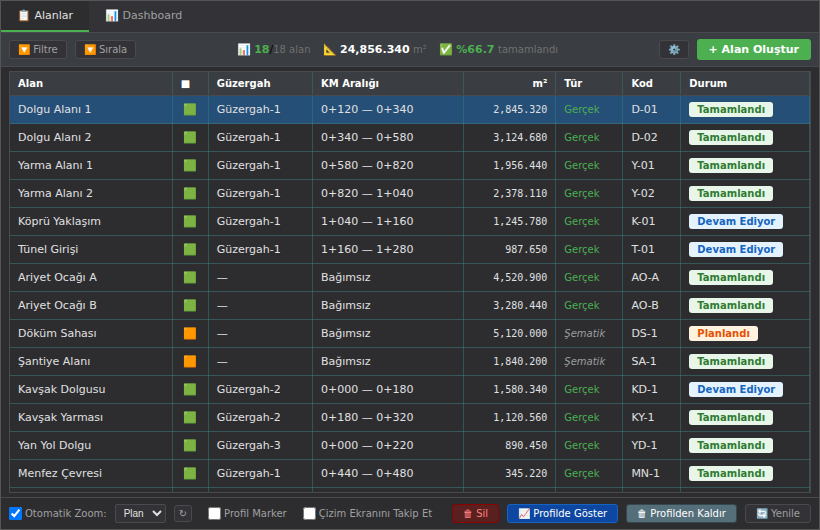Click KM range 0+820 — 1+040
Screen dimensions: 820x530
pos(367,194)
